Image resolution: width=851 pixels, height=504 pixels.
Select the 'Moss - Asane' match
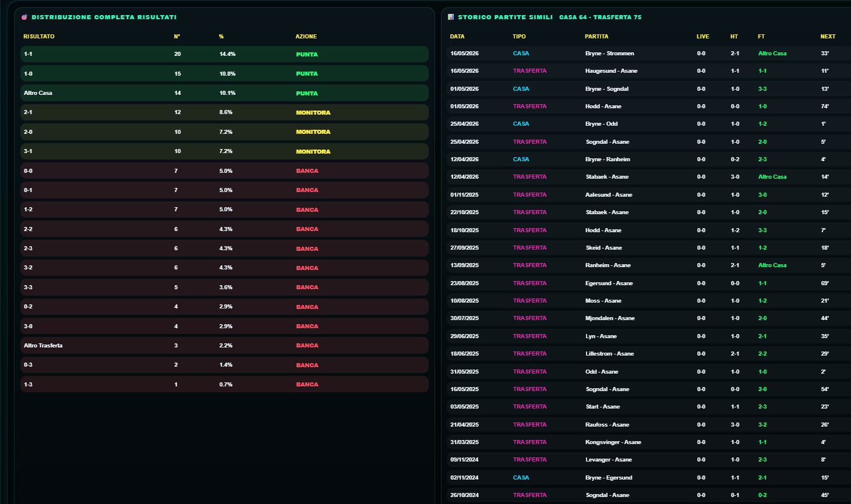click(603, 301)
